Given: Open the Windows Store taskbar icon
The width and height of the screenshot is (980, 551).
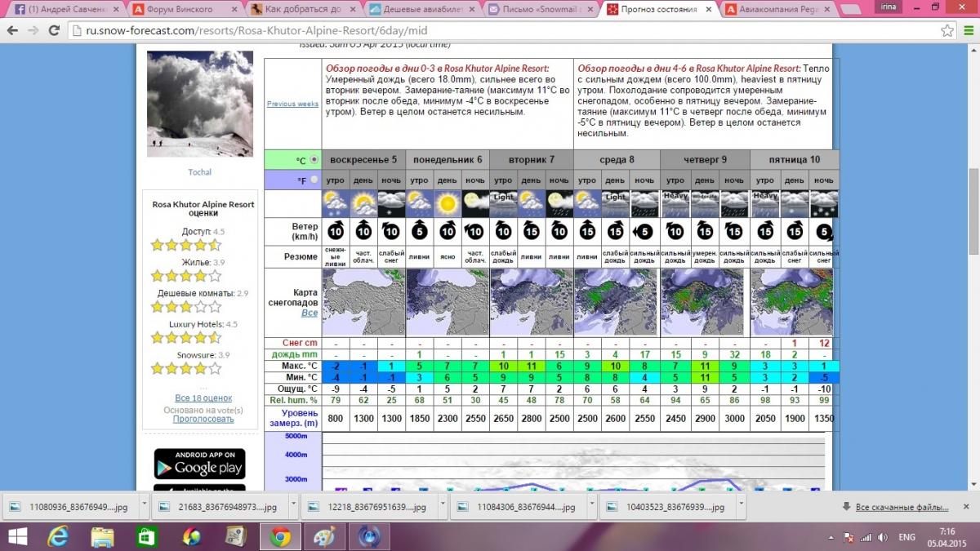Looking at the screenshot, I should (x=147, y=537).
